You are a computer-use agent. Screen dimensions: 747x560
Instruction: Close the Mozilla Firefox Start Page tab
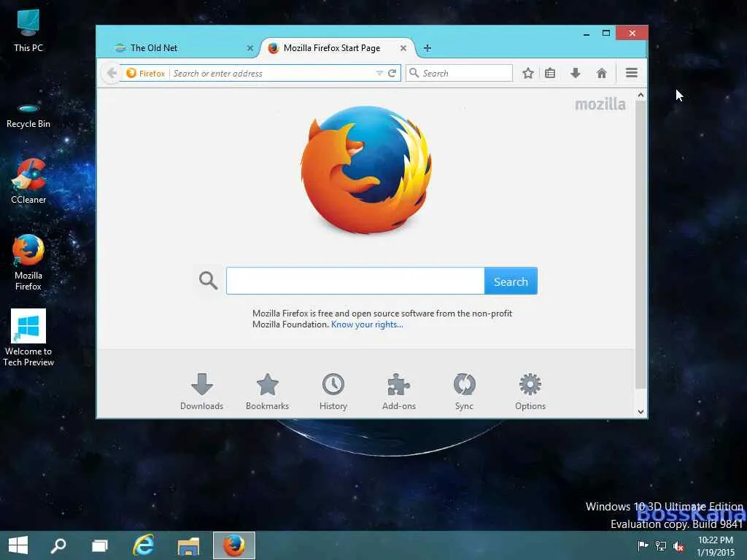pos(403,48)
